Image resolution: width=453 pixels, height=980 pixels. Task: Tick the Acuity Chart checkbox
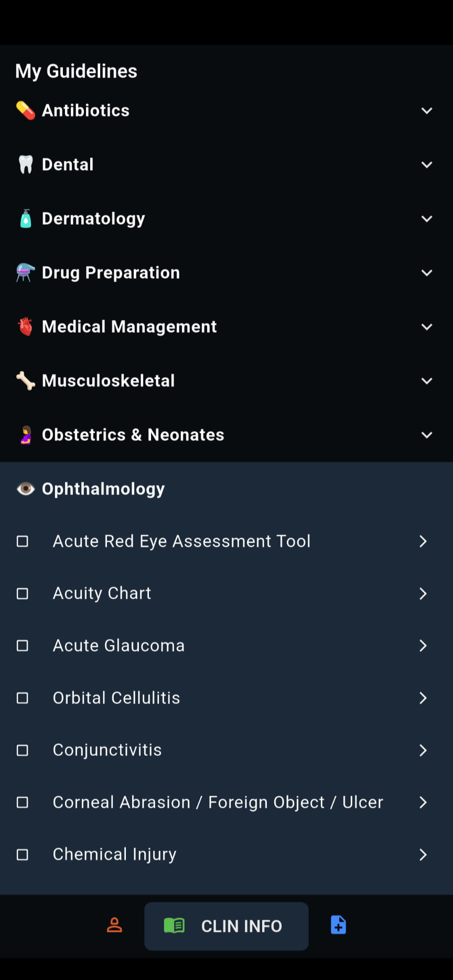point(23,593)
